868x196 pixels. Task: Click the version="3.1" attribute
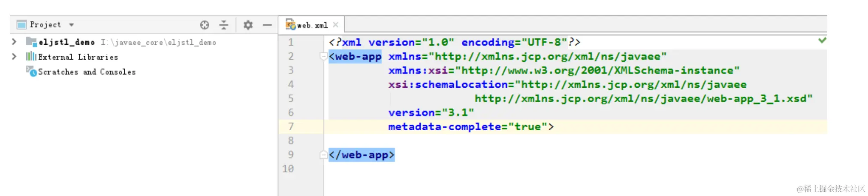[x=431, y=113]
